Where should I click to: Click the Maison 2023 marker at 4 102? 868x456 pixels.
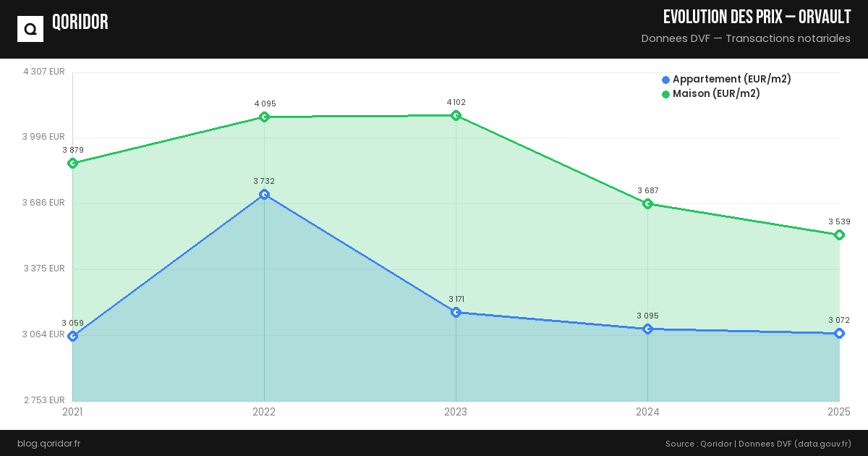[456, 116]
